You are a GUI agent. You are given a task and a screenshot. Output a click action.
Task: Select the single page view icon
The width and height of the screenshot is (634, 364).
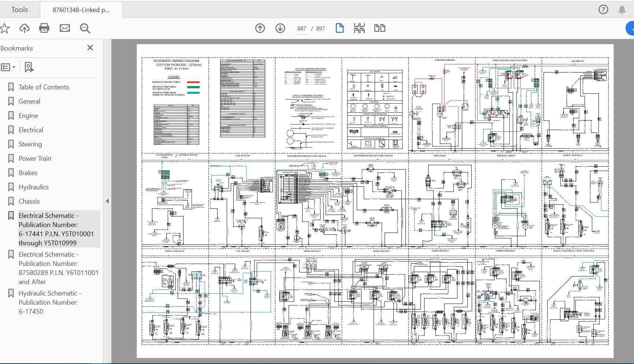(x=340, y=28)
